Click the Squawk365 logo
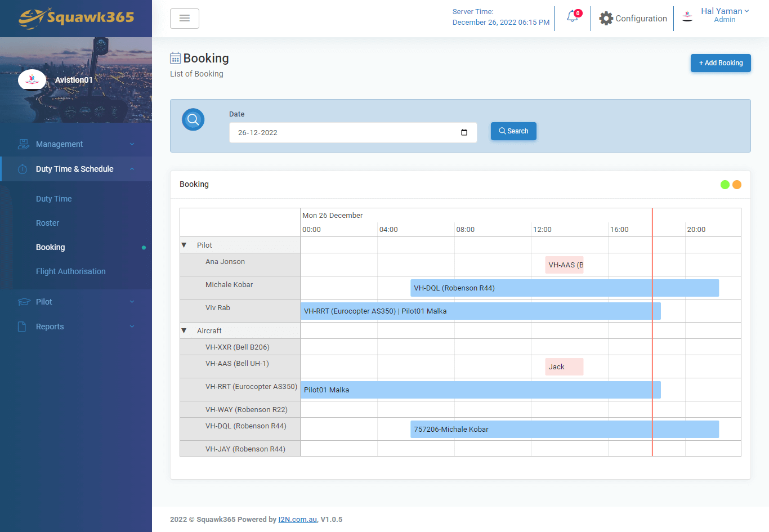Viewport: 769px width, 532px height. coord(76,18)
